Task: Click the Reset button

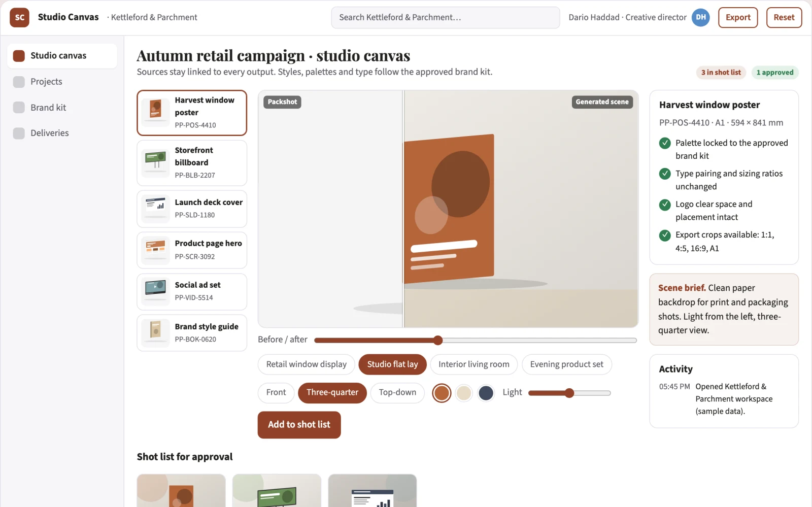Action: click(784, 17)
